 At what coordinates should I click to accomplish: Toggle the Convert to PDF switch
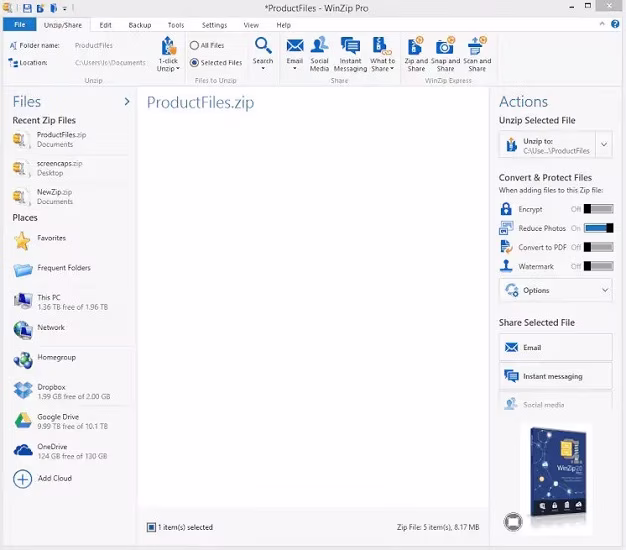[598, 247]
